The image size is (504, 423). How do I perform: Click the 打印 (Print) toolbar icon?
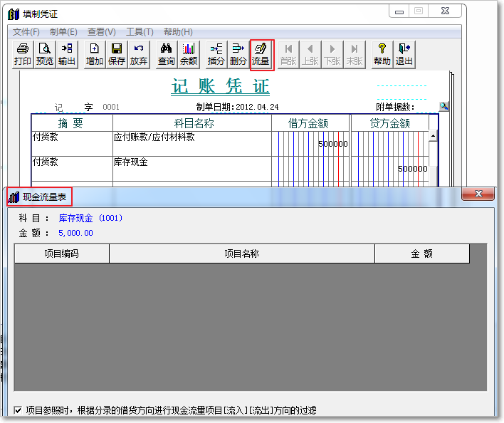(x=23, y=55)
